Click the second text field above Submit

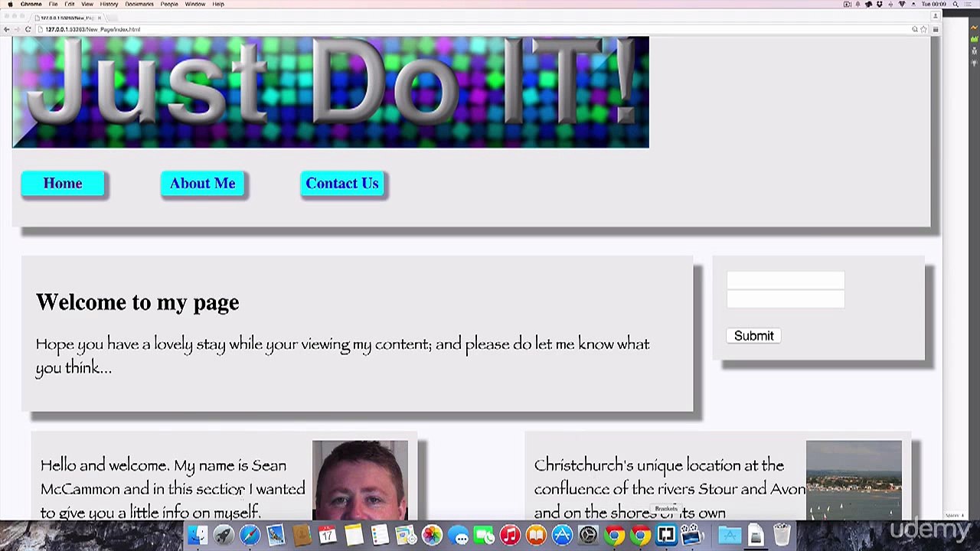tap(786, 298)
